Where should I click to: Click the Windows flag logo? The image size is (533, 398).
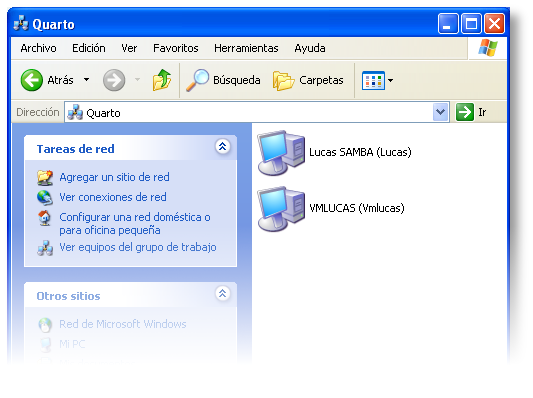(x=487, y=48)
